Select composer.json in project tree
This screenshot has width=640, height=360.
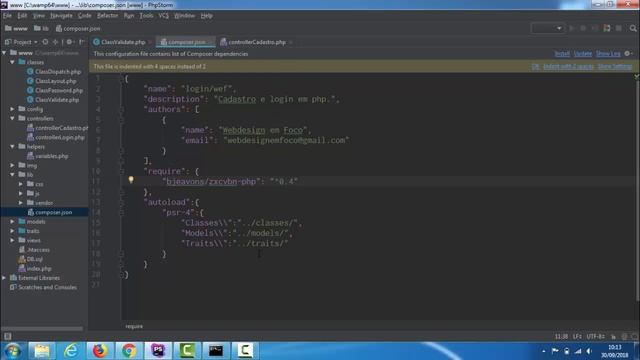tap(53, 212)
